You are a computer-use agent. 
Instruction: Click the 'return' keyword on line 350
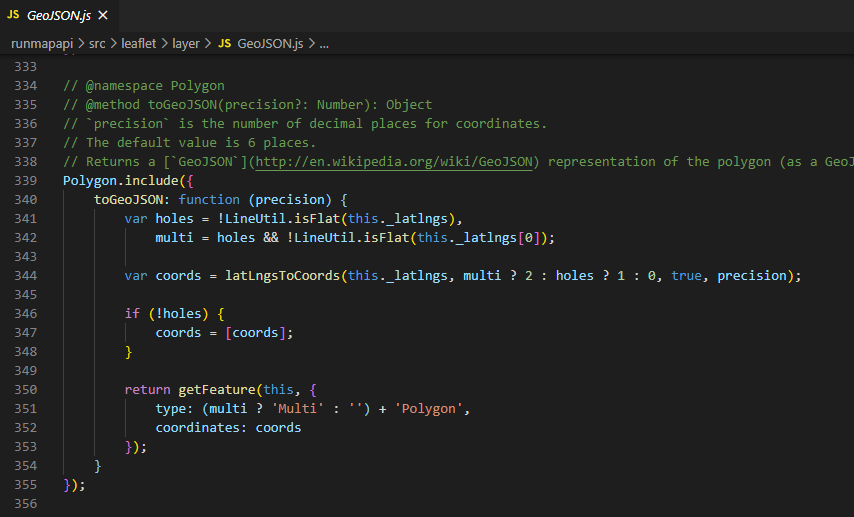tap(147, 390)
